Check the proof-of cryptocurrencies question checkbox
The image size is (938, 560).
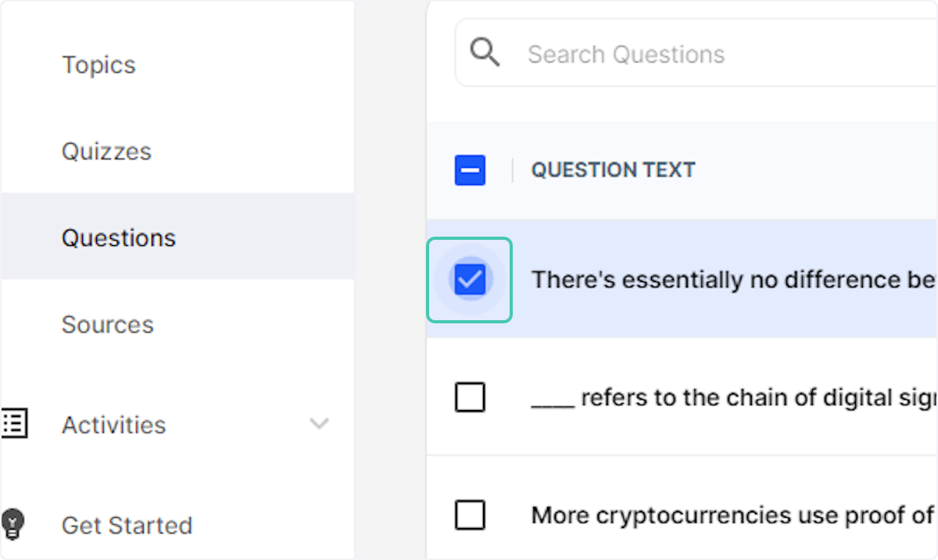[470, 515]
